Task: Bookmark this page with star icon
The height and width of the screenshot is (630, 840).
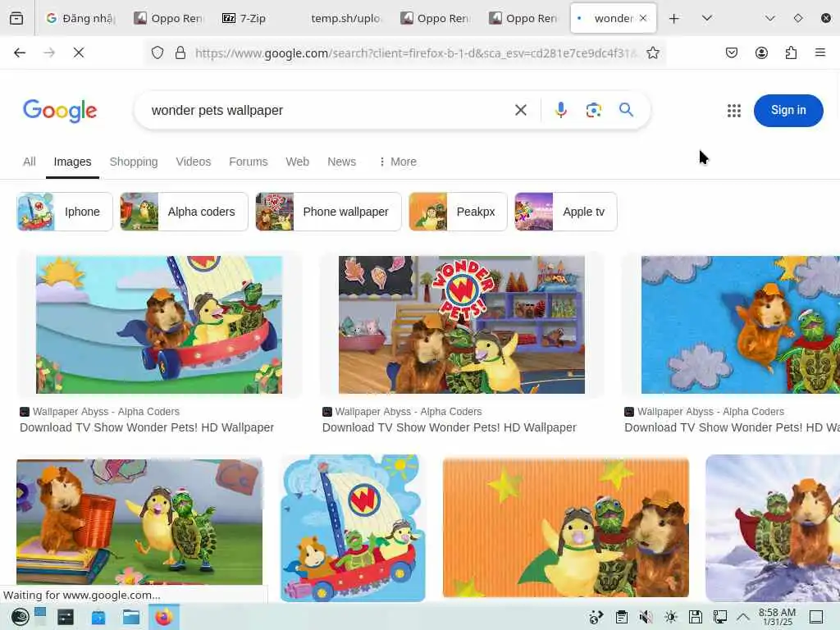Action: (x=652, y=52)
